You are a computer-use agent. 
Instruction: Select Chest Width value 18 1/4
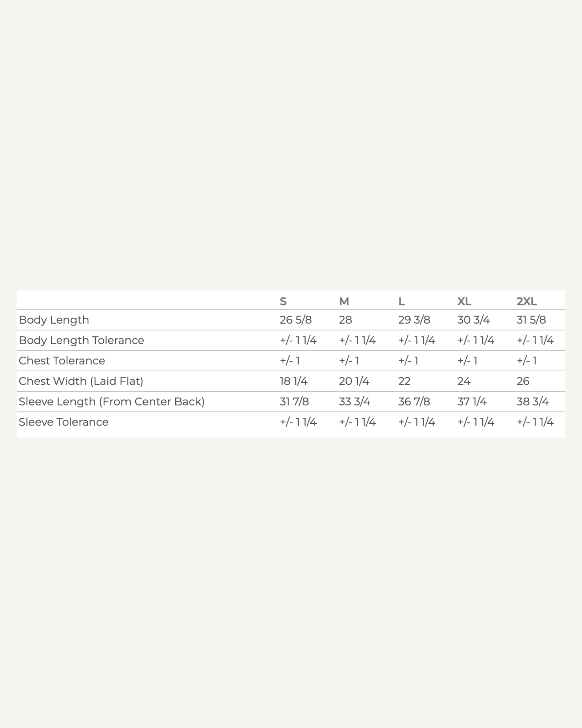[293, 381]
